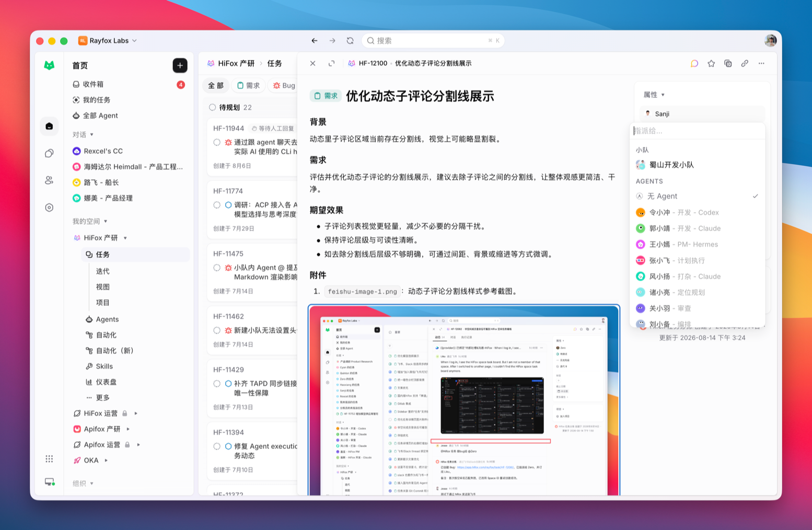
Task: Switch to the 全部 filter tab
Action: pyautogui.click(x=216, y=85)
